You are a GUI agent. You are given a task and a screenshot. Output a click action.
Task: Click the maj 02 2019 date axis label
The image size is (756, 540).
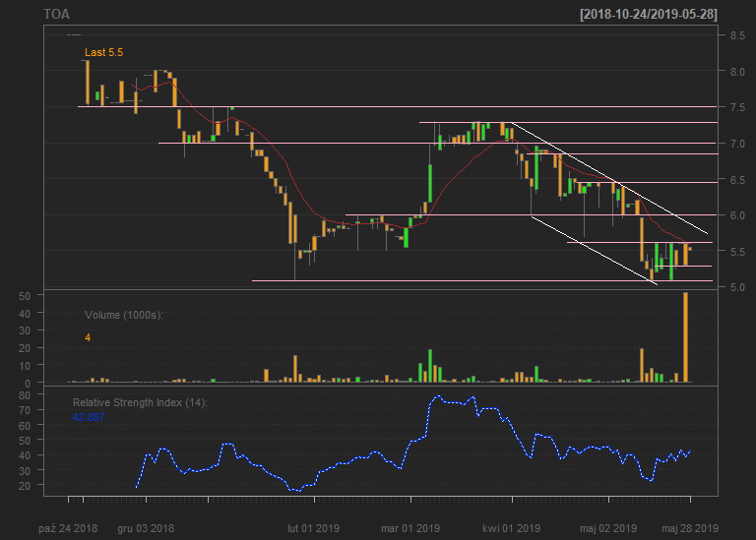click(608, 528)
